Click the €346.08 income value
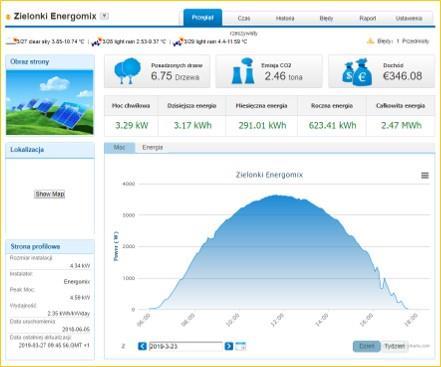 click(403, 76)
